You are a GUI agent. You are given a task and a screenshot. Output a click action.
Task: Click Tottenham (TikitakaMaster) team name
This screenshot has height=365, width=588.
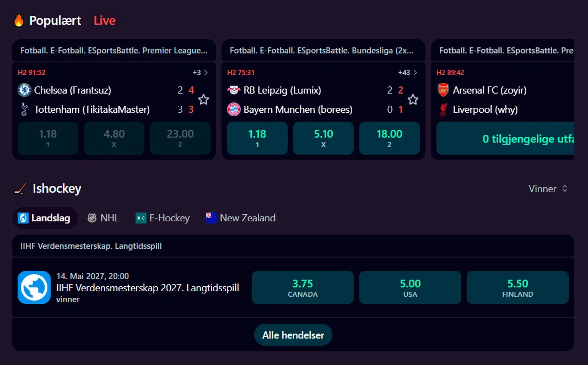coord(92,110)
